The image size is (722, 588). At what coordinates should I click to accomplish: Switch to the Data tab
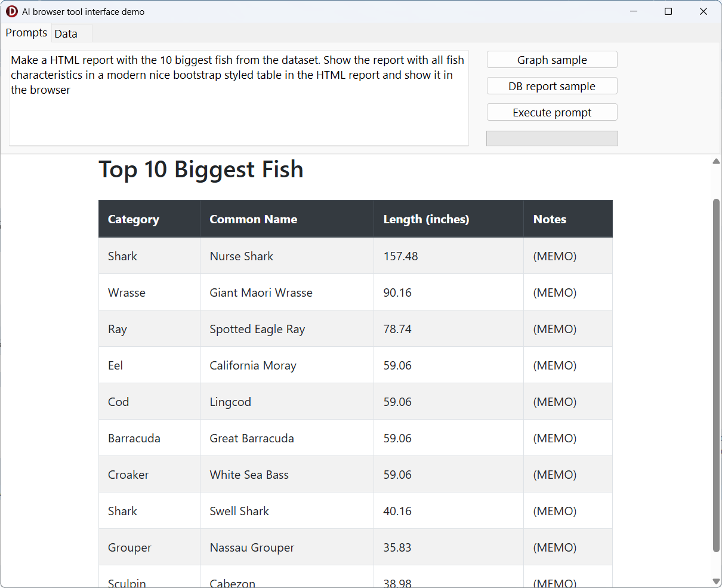(66, 33)
